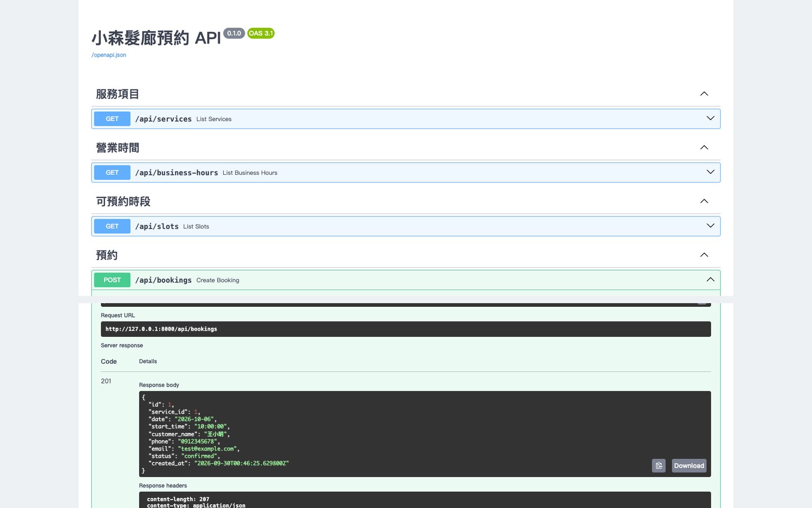The height and width of the screenshot is (508, 812).
Task: Click the GET badge for /api/business-hours
Action: tap(112, 173)
